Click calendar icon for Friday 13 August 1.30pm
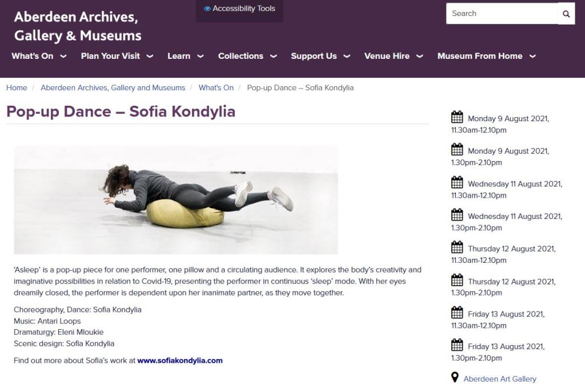This screenshot has width=585, height=392. (457, 345)
